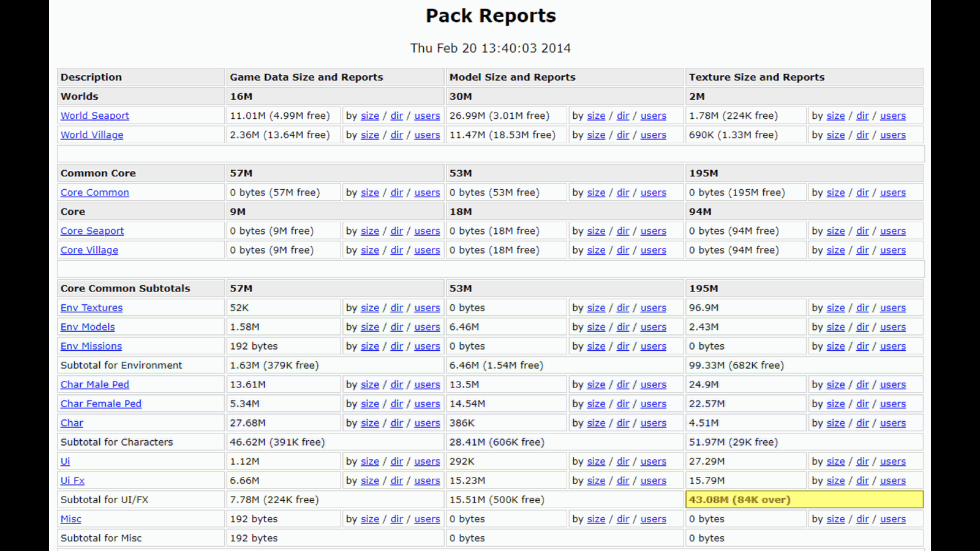View Misc game data by dir
The image size is (980, 551).
click(x=397, y=519)
